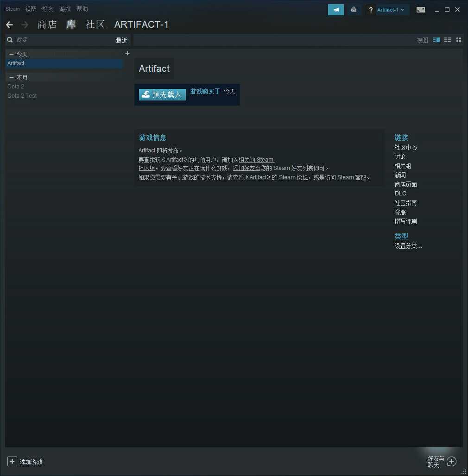The width and height of the screenshot is (468, 476).
Task: Click the 预先载入 preload button
Action: [x=162, y=94]
